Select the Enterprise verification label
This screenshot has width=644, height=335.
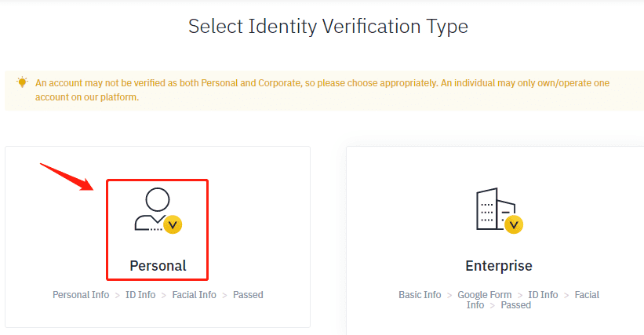(x=499, y=266)
